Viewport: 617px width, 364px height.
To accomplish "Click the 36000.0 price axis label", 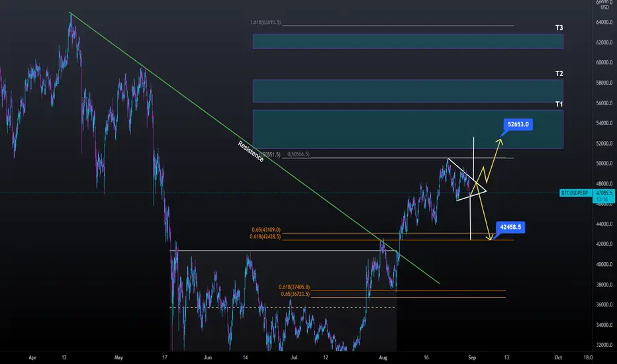I will pos(604,304).
